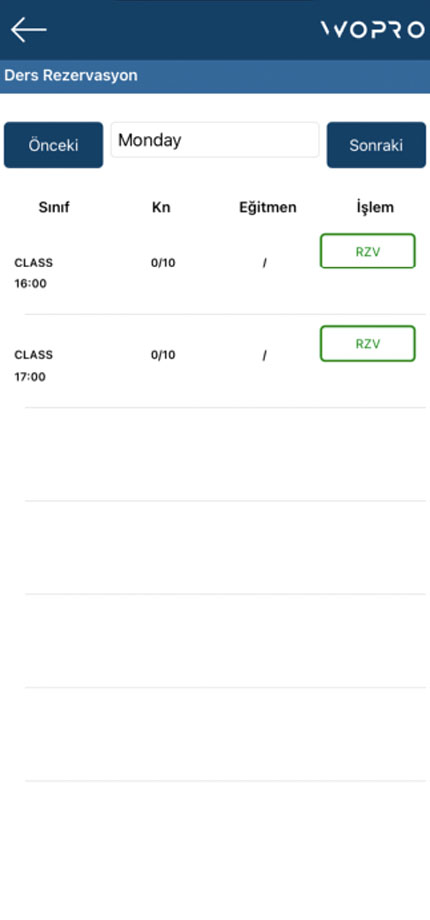Select the CLASS 16:00 row label
430x920 pixels.
[x=33, y=273]
